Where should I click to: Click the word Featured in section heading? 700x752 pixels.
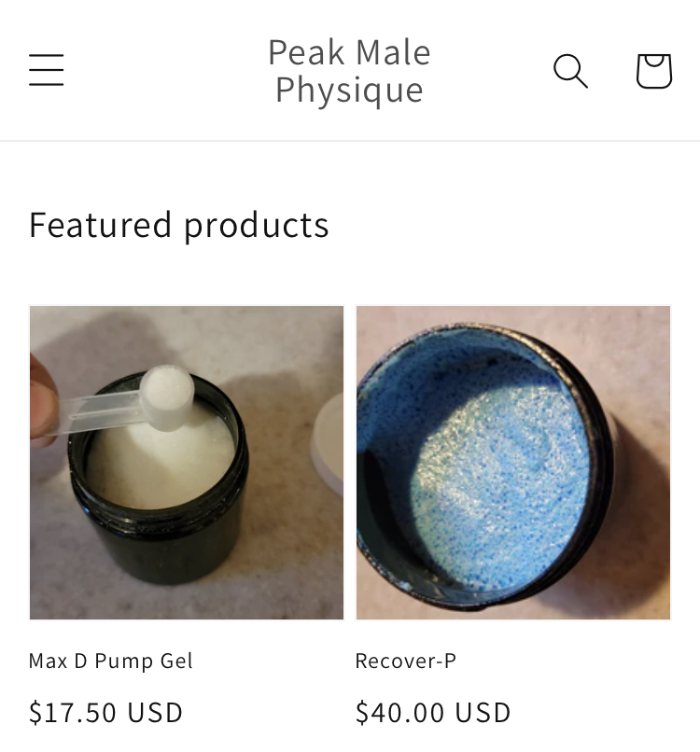(100, 224)
